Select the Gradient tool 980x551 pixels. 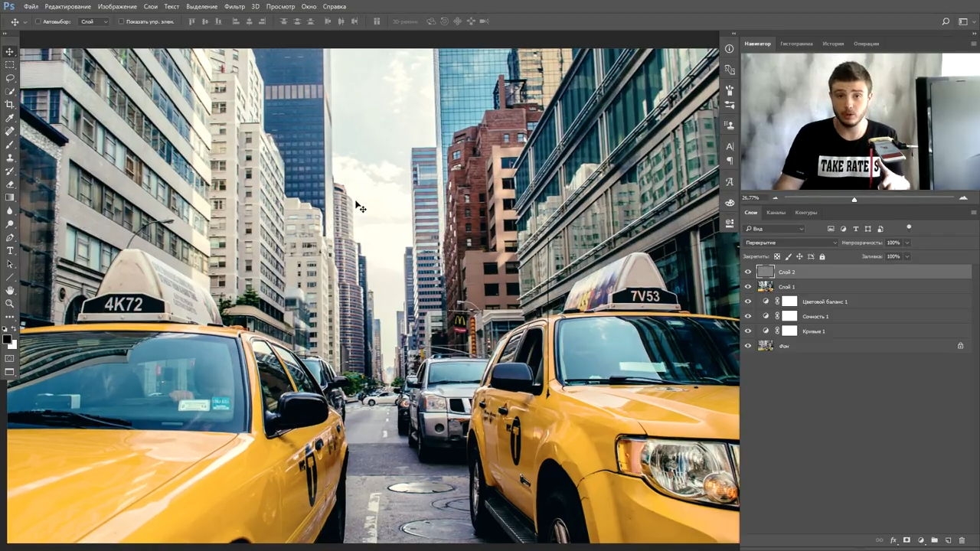click(x=10, y=197)
